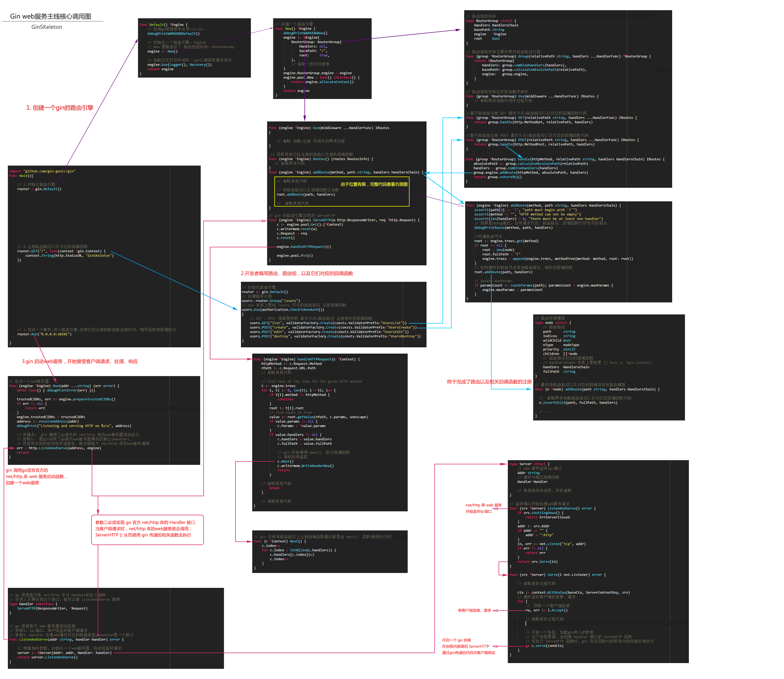The width and height of the screenshot is (784, 679).
Task: Click 'type node struct {' declaration
Action: click(553, 323)
